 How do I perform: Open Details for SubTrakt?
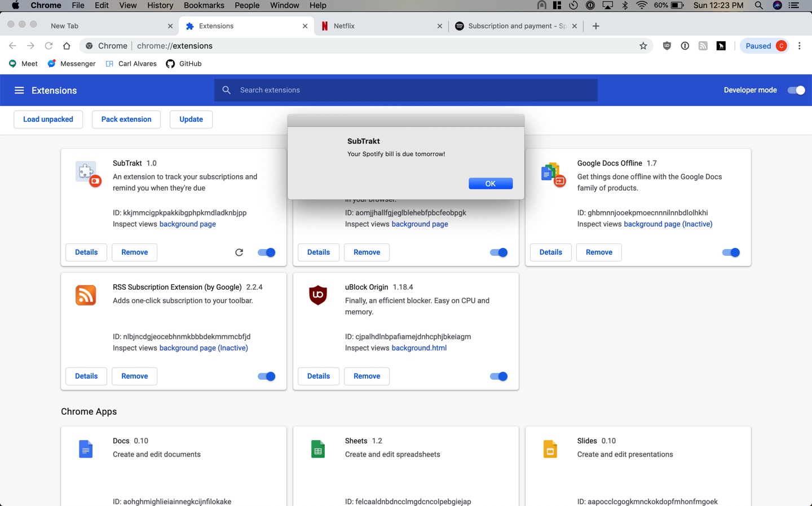point(86,252)
